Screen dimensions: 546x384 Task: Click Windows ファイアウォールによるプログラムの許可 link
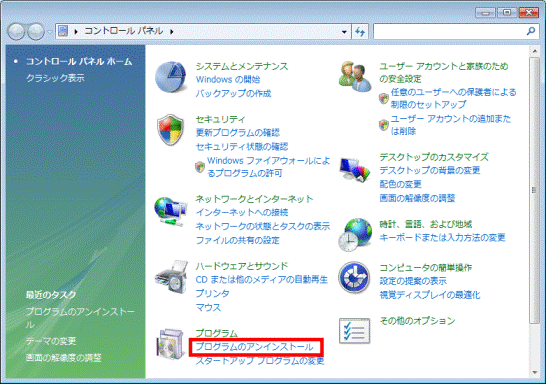268,167
